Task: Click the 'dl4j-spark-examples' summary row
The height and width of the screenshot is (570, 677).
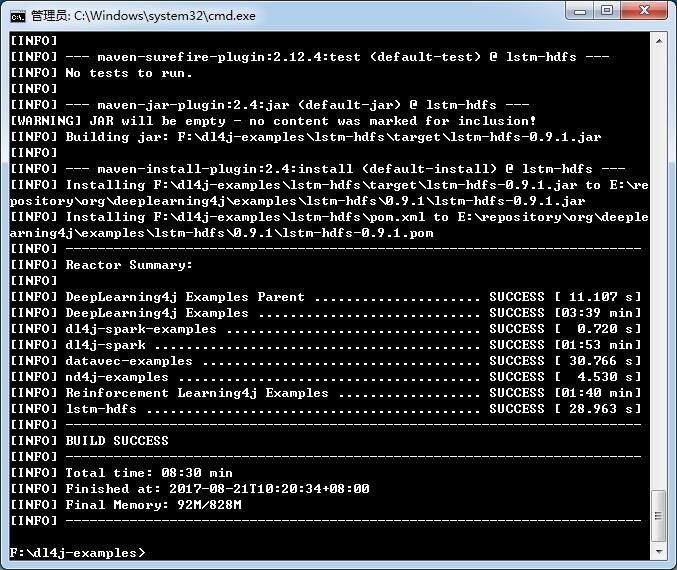Action: [326, 329]
